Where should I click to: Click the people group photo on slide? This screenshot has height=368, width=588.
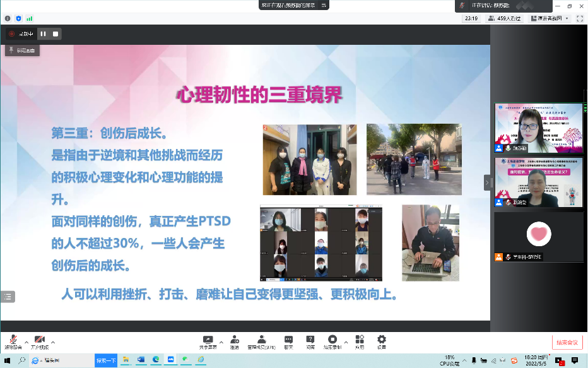310,160
